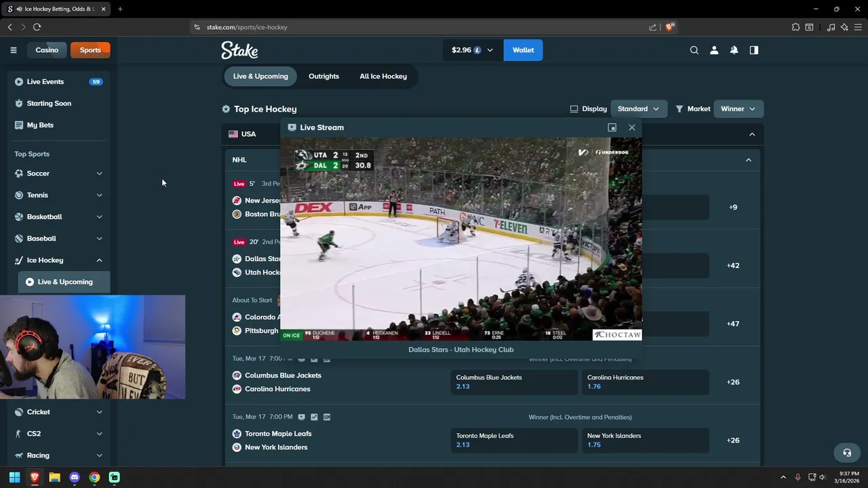Pop out the Live Stream window
Image resolution: width=868 pixels, height=488 pixels.
coord(612,127)
